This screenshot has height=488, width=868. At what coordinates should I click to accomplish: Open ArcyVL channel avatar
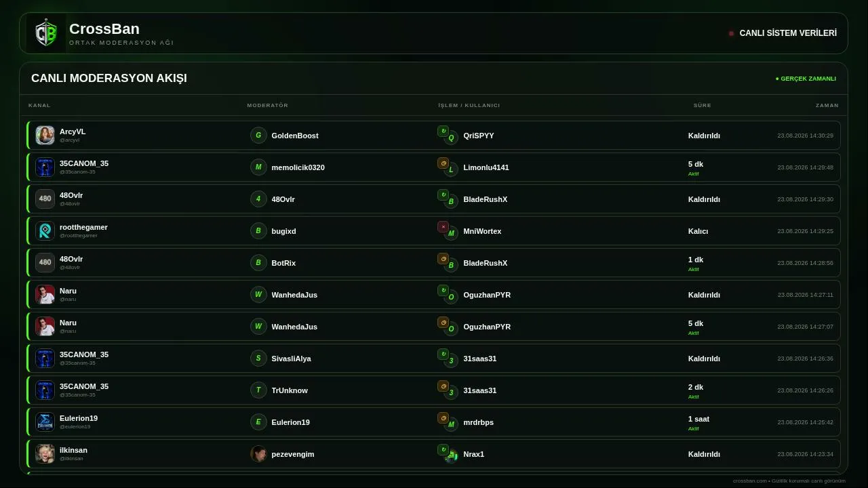[x=45, y=135]
